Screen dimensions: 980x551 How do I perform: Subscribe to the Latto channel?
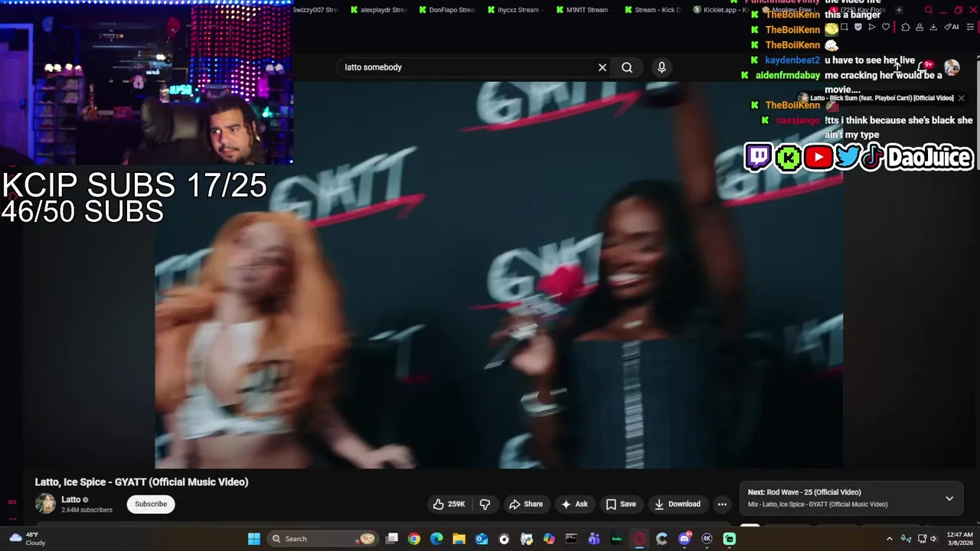(x=151, y=504)
